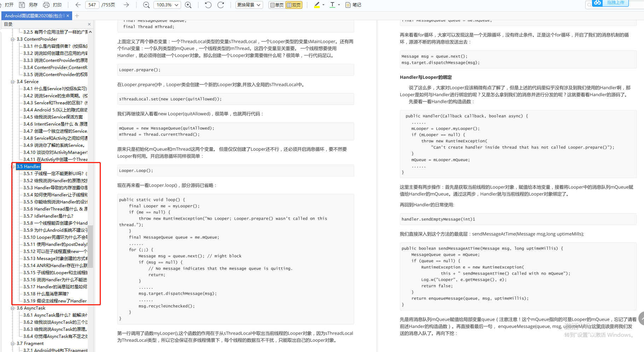Image resolution: width=644 pixels, height=352 pixels.
Task: Collapse the 3.3 ContentProvider tree node
Action: (13, 39)
